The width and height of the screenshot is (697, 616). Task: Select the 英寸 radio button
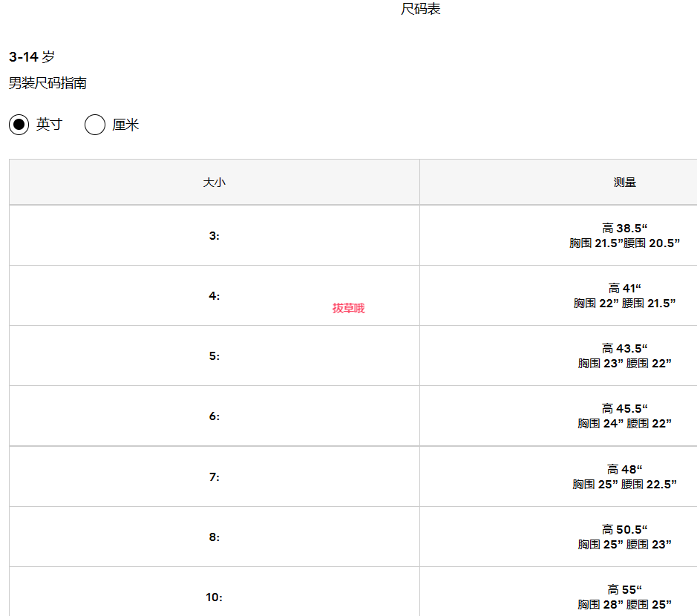tap(19, 125)
